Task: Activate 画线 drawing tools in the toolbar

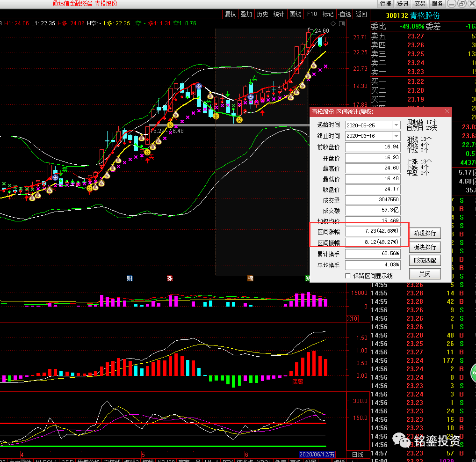Action: point(296,15)
